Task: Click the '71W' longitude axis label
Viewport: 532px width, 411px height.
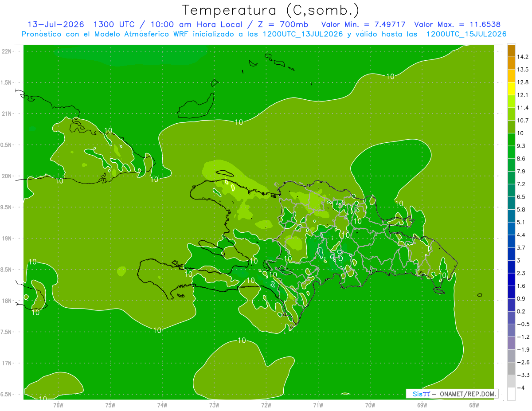Action: 318,405
